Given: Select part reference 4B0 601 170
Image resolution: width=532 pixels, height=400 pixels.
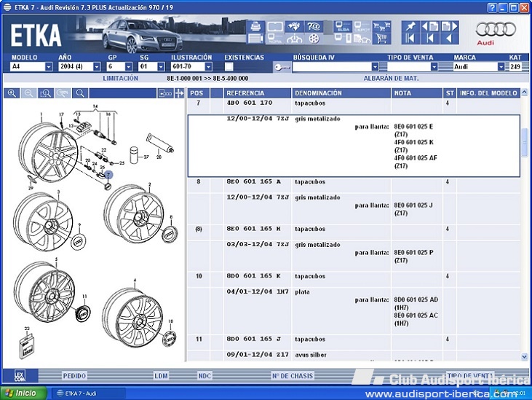Looking at the screenshot, I should pos(250,103).
